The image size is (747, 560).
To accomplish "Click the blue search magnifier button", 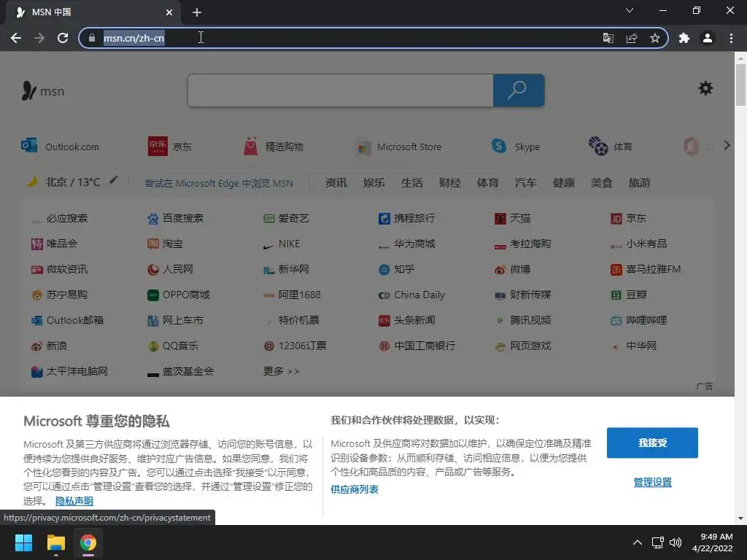I will (x=519, y=90).
